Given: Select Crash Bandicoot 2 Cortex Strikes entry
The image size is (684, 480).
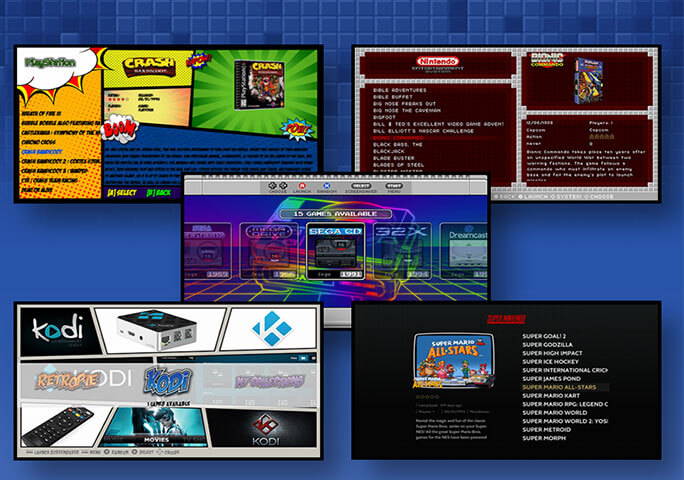Looking at the screenshot, I should click(x=61, y=161).
